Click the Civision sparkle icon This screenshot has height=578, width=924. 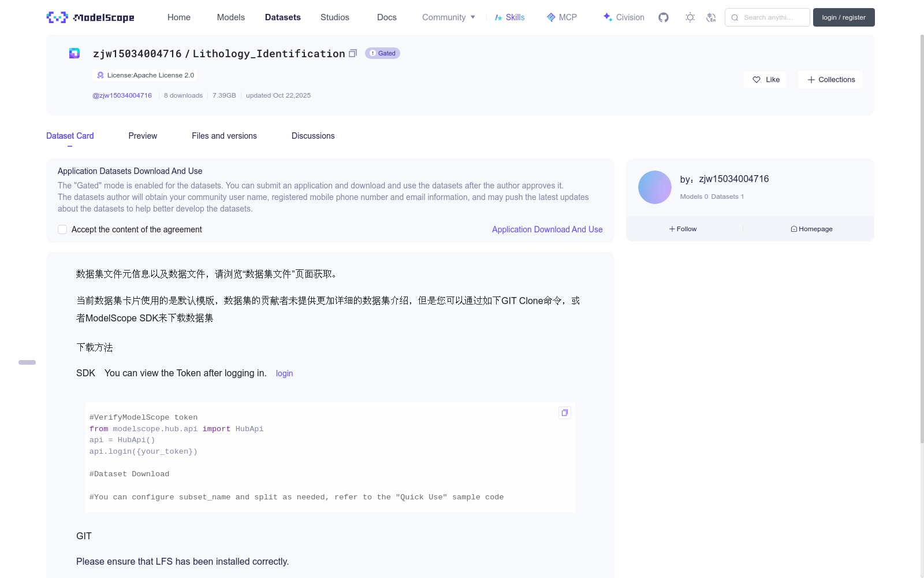608,17
